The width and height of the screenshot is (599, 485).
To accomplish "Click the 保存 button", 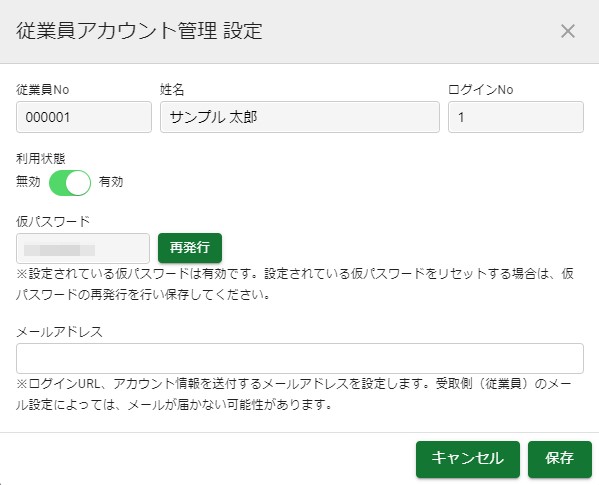I will click(x=560, y=459).
